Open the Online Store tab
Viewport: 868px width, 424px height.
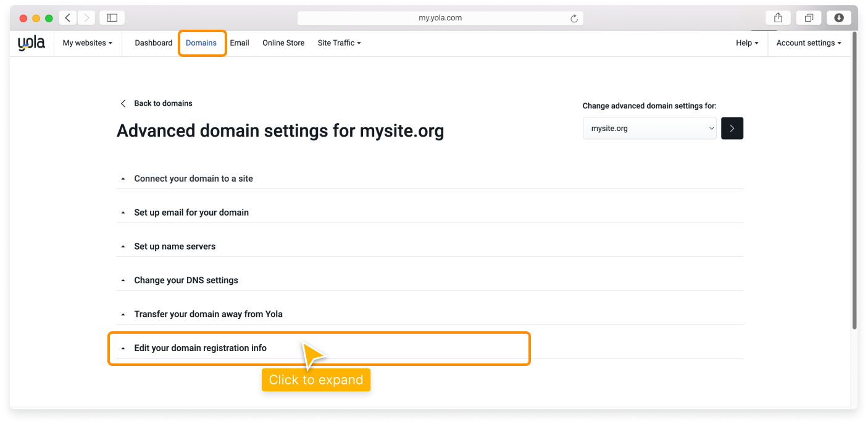pos(283,43)
